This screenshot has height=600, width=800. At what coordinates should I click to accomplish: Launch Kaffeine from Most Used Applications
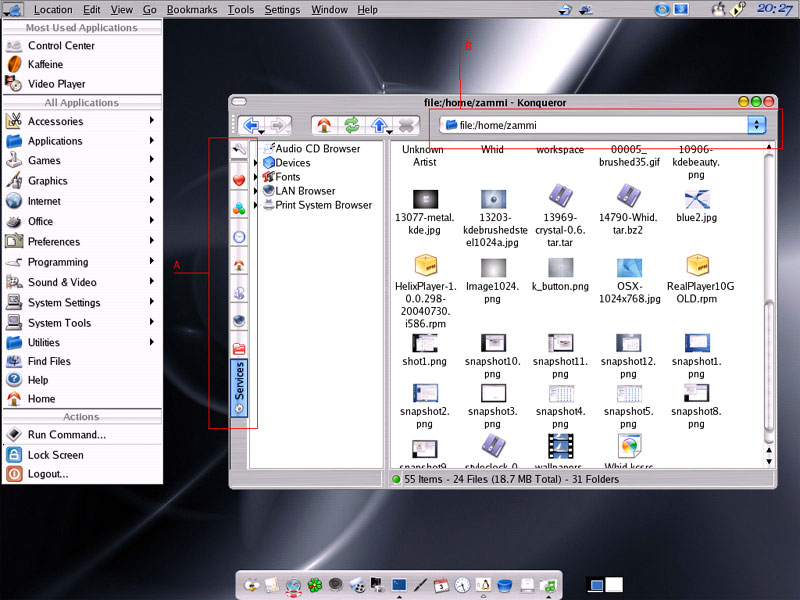point(82,64)
